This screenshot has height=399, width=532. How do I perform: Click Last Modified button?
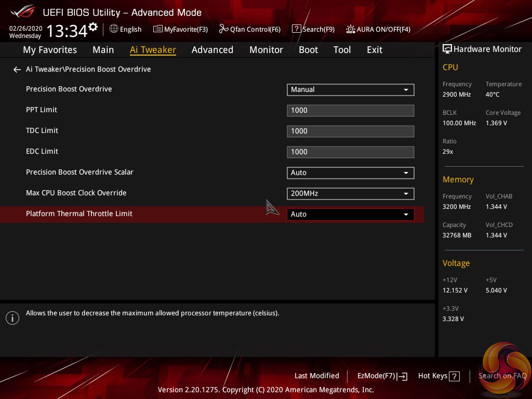point(316,376)
